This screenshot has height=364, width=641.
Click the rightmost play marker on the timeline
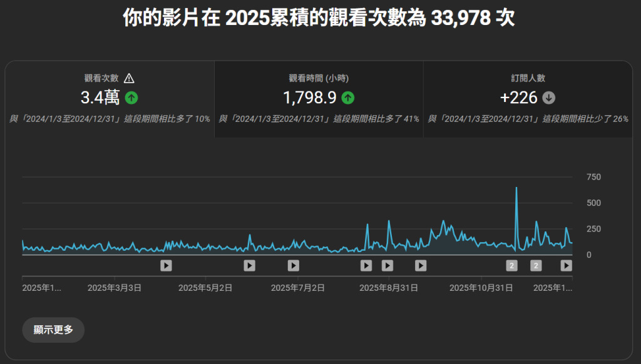point(565,266)
